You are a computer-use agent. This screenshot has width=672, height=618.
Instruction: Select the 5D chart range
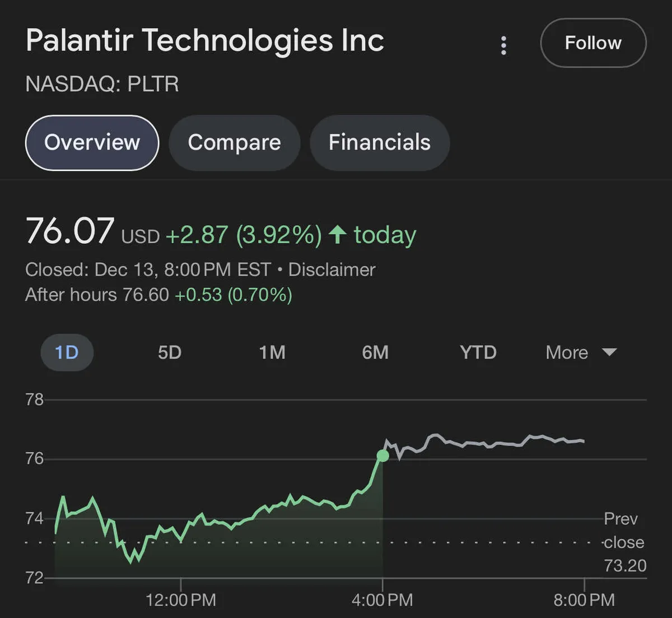point(169,352)
